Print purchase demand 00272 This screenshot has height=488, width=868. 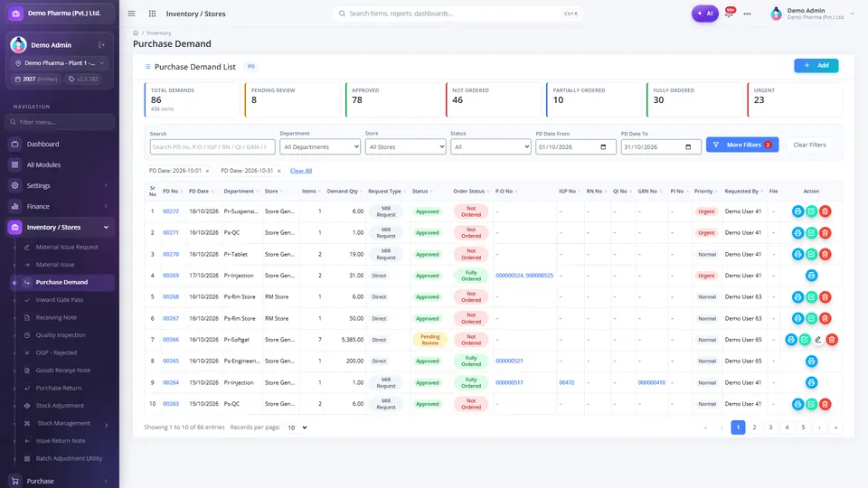tap(797, 211)
